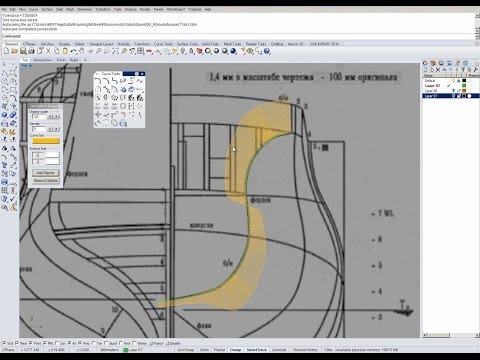Open the Top viewport title dropdown arrow
This screenshot has width=480, height=360.
click(x=30, y=66)
